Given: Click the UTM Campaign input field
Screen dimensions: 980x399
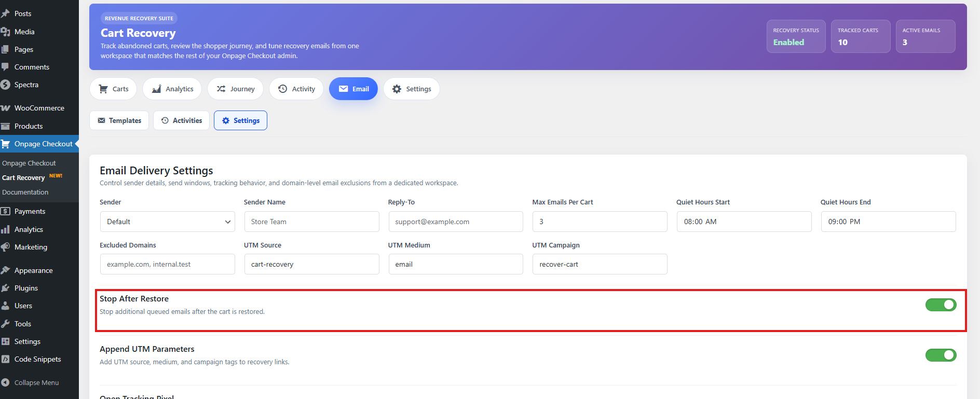Looking at the screenshot, I should 600,264.
